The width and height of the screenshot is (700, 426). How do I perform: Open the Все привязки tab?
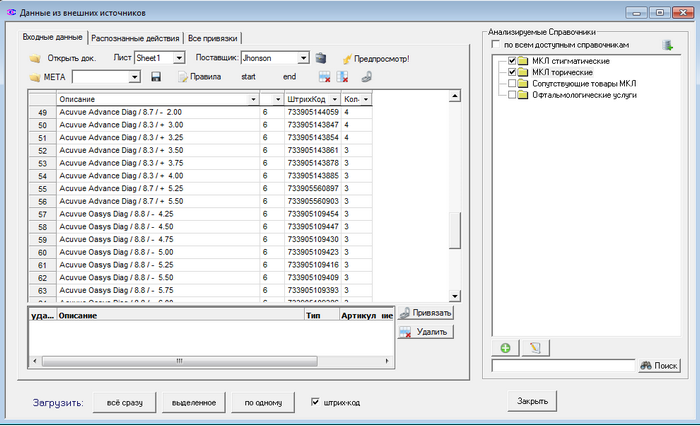click(x=212, y=38)
